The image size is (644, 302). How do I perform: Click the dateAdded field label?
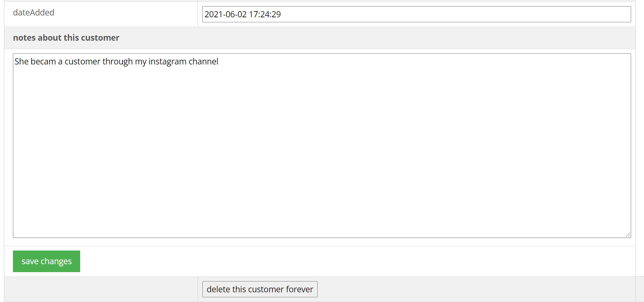point(34,13)
